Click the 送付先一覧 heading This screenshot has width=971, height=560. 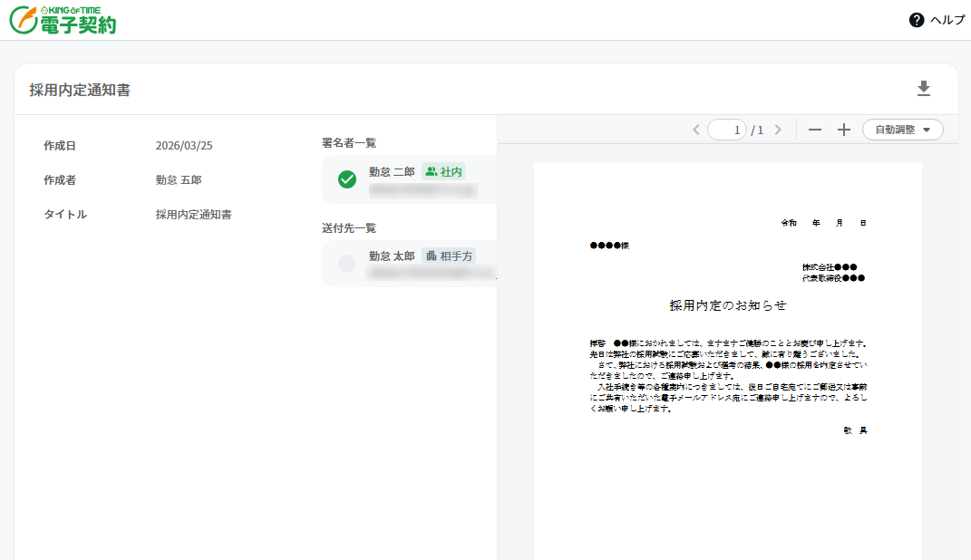pos(349,228)
